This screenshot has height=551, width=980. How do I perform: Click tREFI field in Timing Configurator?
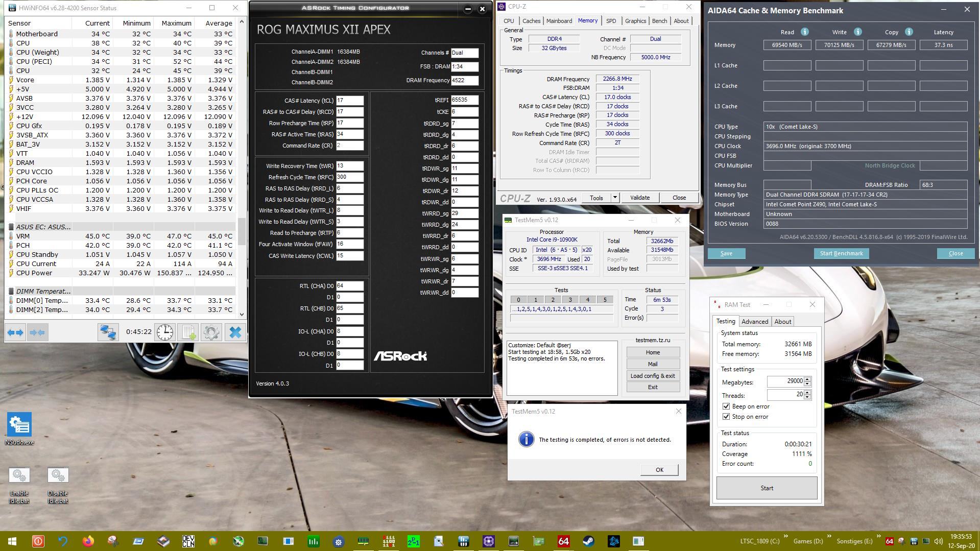point(464,100)
